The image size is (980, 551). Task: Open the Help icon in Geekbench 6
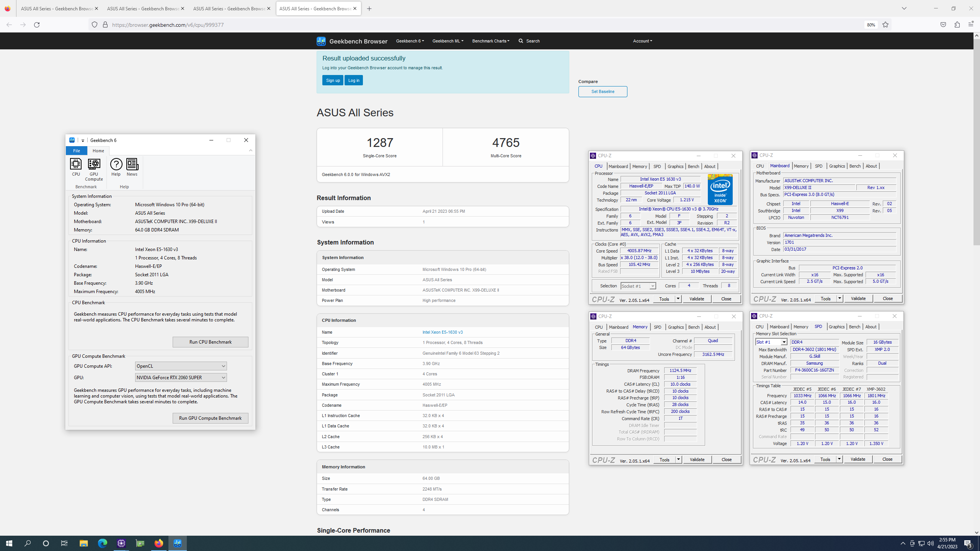click(116, 167)
